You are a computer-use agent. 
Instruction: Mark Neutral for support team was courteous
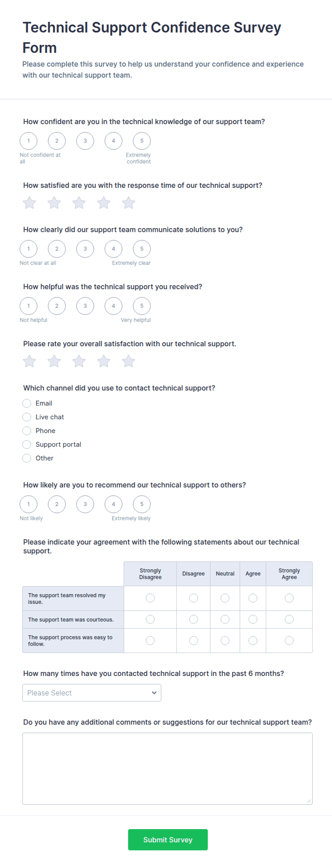(x=225, y=619)
